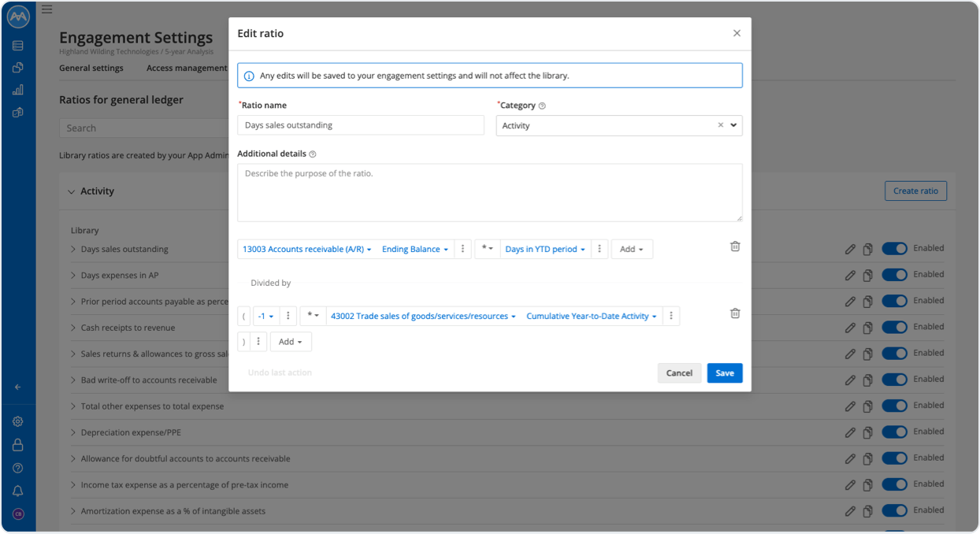This screenshot has width=980, height=534.
Task: Disable Prior period accounts payable ratio switch
Action: click(x=895, y=301)
